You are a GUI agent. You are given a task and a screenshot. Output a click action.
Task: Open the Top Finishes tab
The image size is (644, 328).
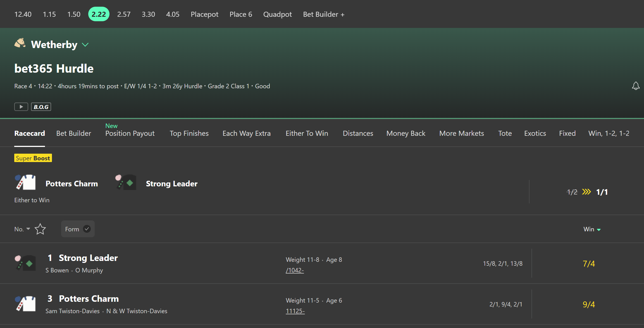(189, 133)
